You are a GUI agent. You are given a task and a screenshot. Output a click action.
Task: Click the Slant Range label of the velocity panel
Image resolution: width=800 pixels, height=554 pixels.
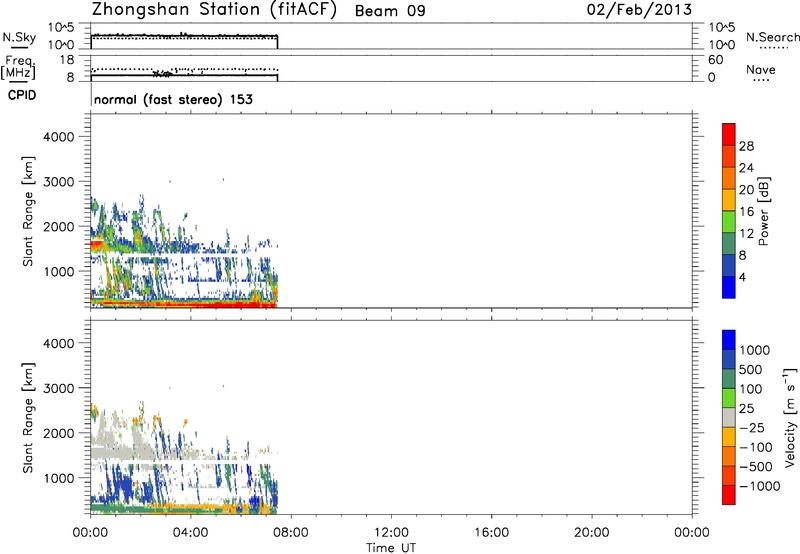(28, 418)
